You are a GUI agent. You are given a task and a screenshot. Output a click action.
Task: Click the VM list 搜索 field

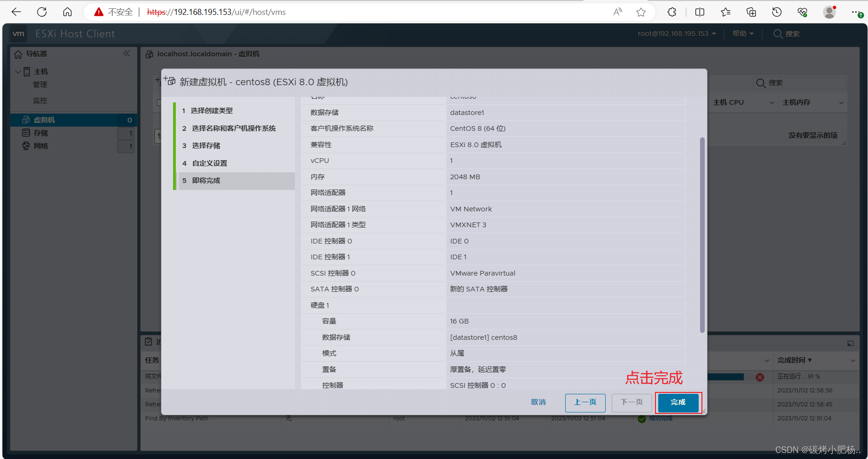800,83
